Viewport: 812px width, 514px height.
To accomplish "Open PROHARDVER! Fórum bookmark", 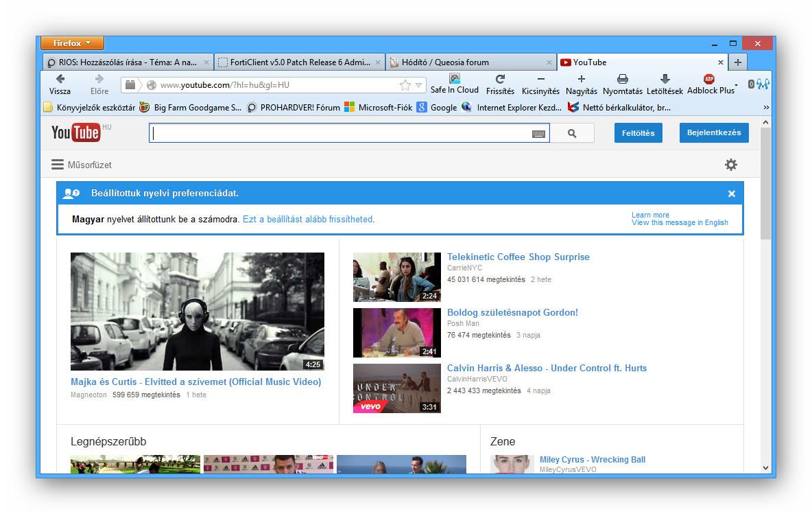I will 293,107.
